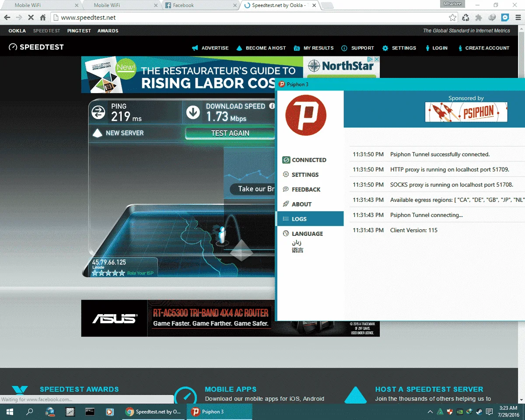Open Speedtest SETTINGS link
The height and width of the screenshot is (420, 525).
(399, 48)
